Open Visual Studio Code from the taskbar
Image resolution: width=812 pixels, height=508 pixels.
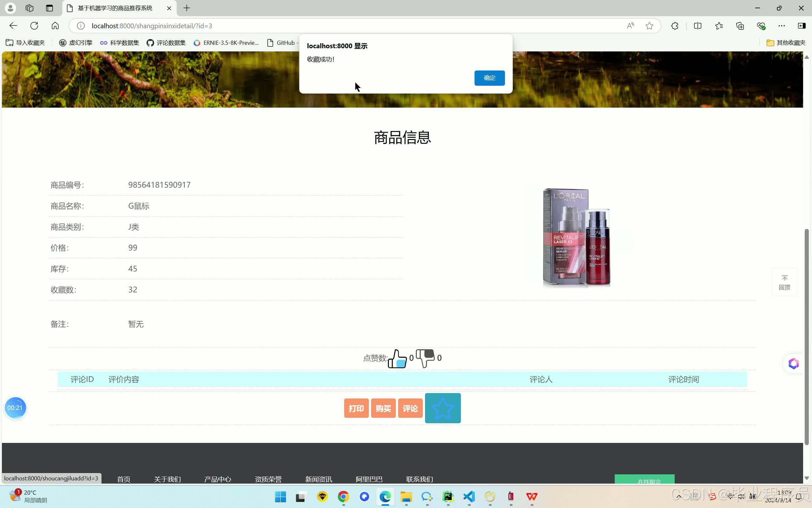tap(469, 497)
